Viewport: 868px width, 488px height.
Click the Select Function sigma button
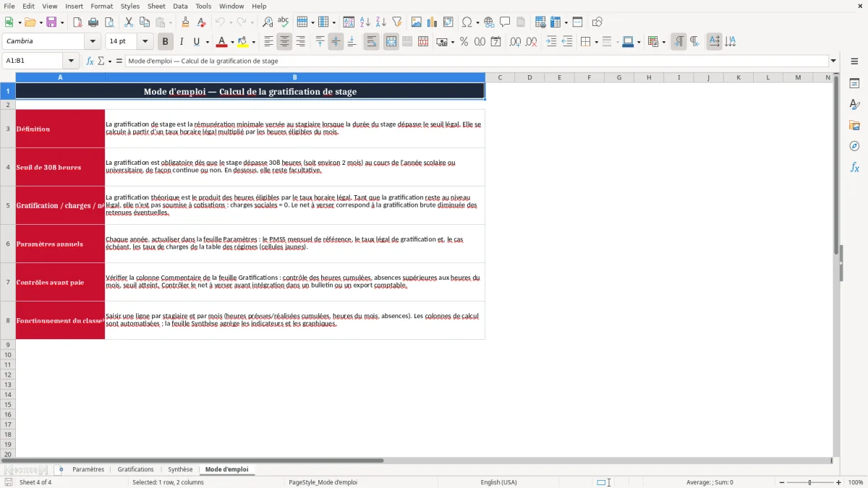click(101, 61)
